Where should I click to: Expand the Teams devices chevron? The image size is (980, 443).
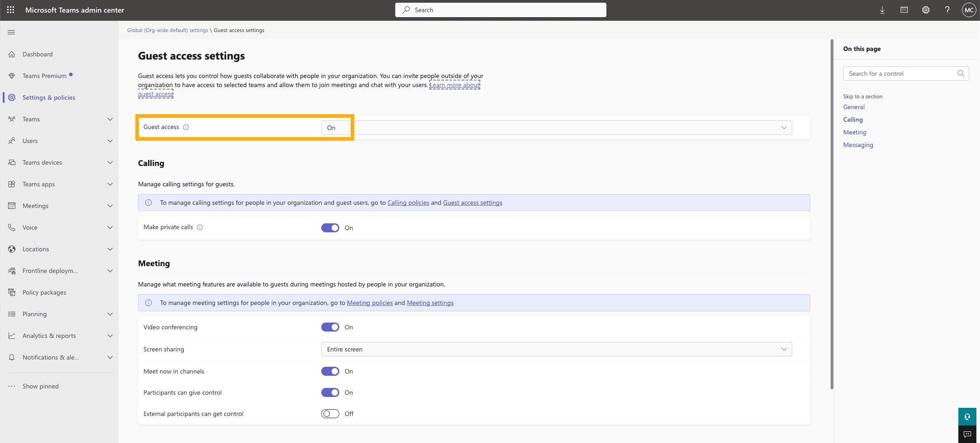pos(110,162)
